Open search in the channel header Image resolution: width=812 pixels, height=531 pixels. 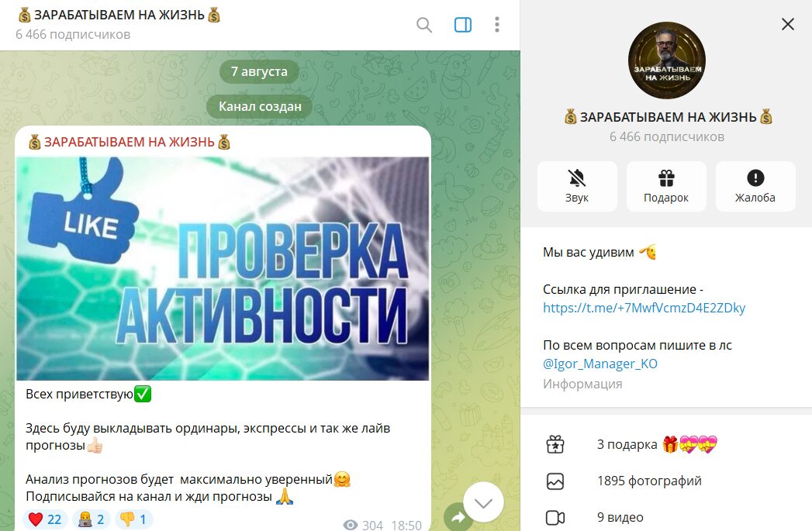point(424,25)
